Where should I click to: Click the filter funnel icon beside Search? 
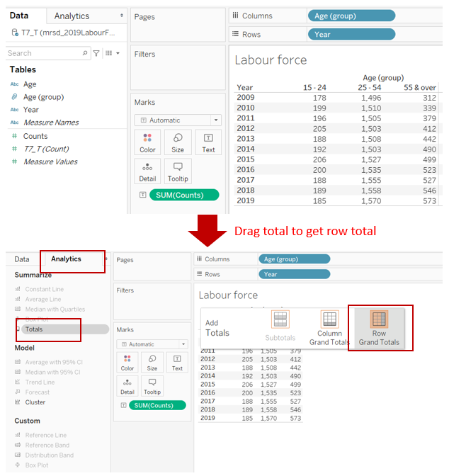97,53
